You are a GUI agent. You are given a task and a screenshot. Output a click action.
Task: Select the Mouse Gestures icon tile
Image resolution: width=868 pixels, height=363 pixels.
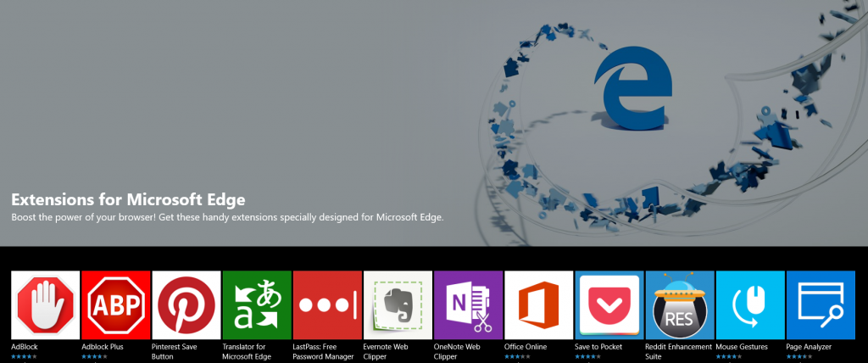tap(750, 304)
